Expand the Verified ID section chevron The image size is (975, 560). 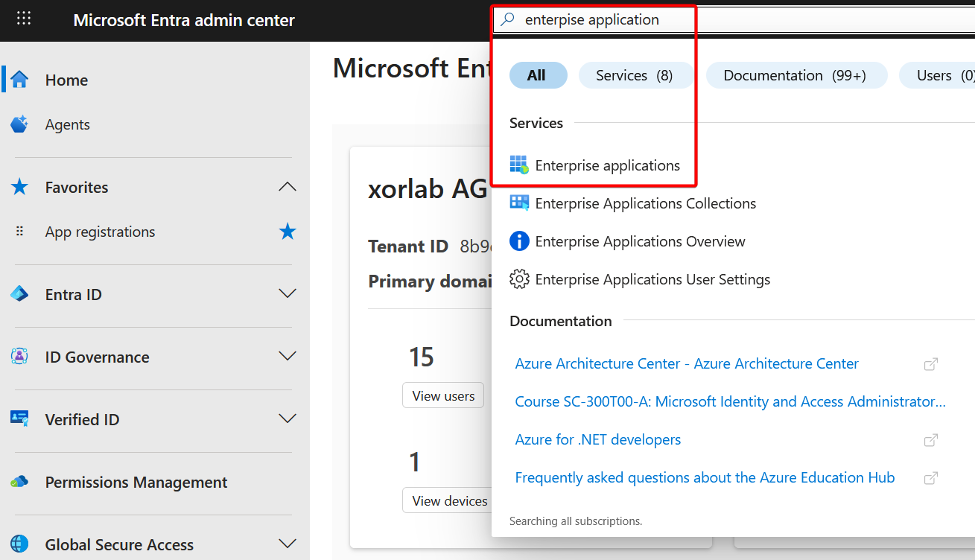(x=288, y=419)
